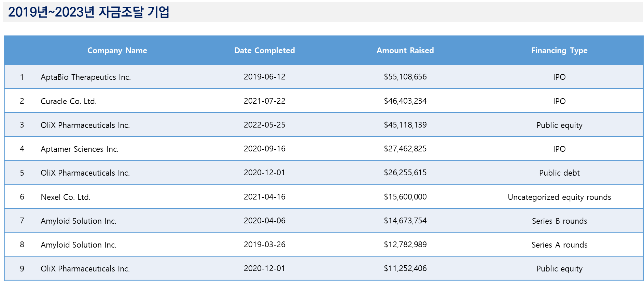The width and height of the screenshot is (644, 281).
Task: Click row number '8' beside Amyloid Solution
Action: tap(22, 245)
